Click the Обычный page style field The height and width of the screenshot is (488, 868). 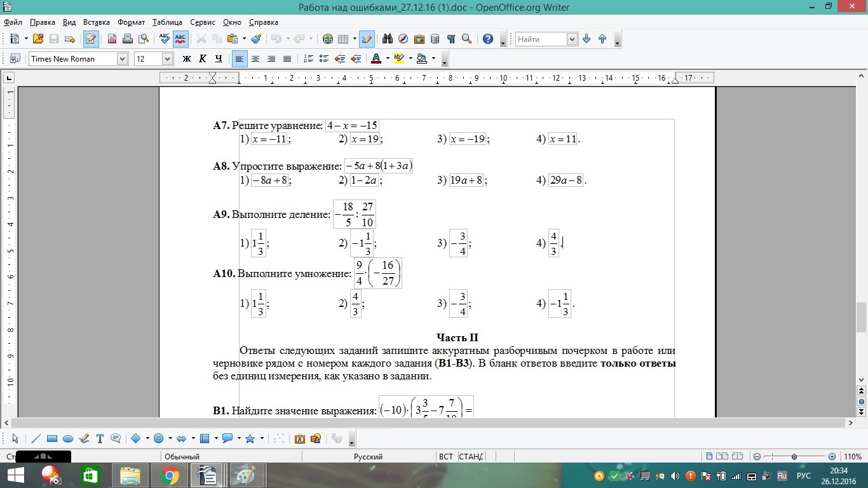click(182, 456)
